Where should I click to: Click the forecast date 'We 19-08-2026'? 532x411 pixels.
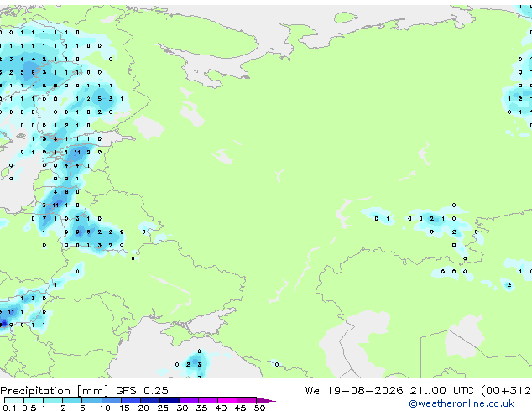click(x=354, y=391)
